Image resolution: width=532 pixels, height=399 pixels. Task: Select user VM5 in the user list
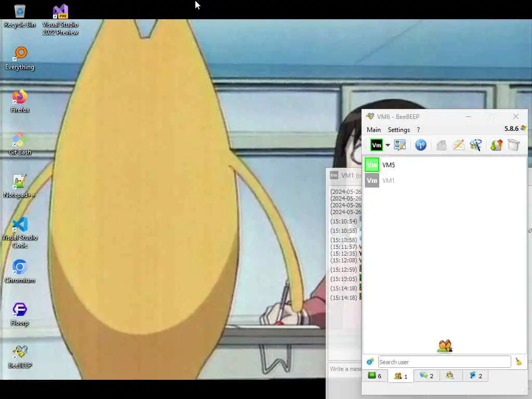(445, 165)
